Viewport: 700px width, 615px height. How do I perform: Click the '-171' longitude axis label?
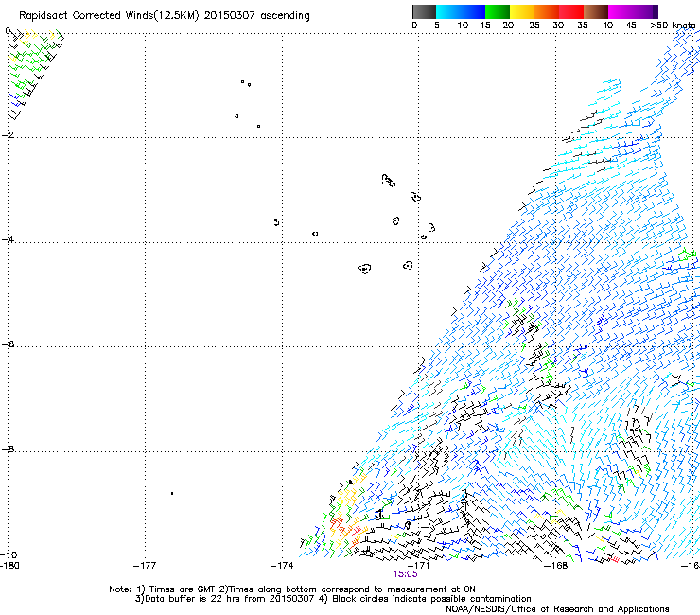[418, 566]
